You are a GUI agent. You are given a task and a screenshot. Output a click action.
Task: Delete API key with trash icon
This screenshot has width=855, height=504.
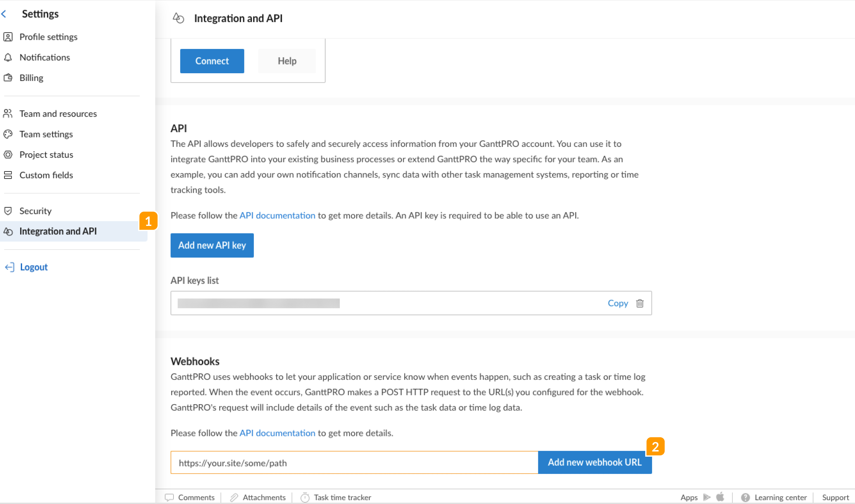coord(639,303)
